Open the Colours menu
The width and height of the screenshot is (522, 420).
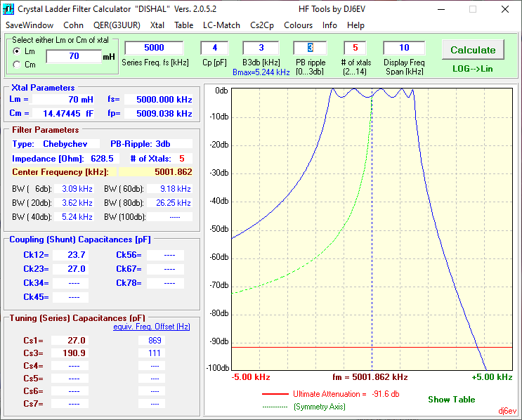point(299,25)
